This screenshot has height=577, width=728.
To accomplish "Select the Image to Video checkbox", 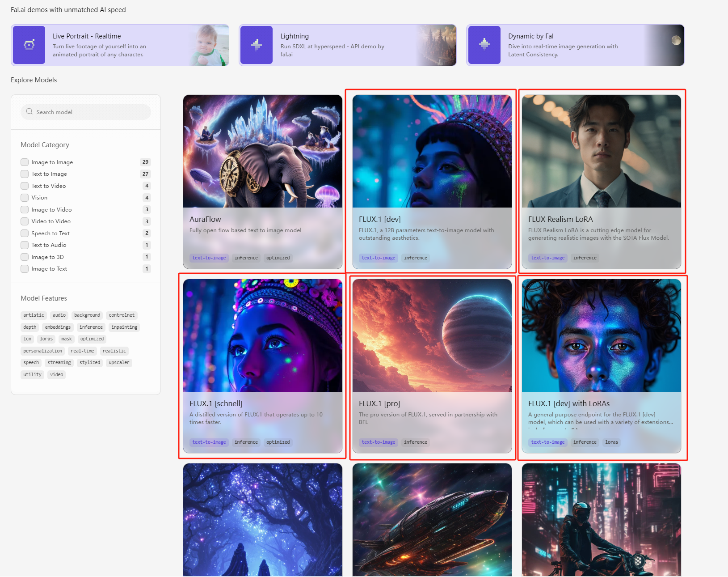I will [25, 209].
